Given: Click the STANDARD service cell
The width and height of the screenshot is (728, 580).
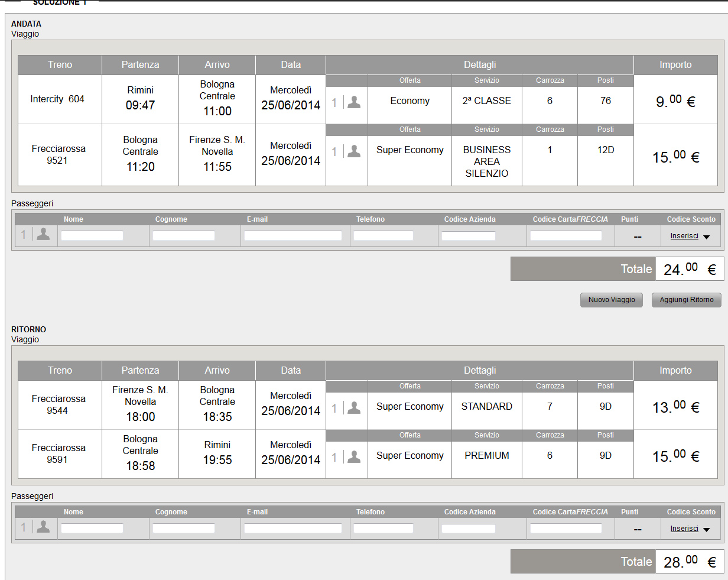Looking at the screenshot, I should (x=487, y=407).
